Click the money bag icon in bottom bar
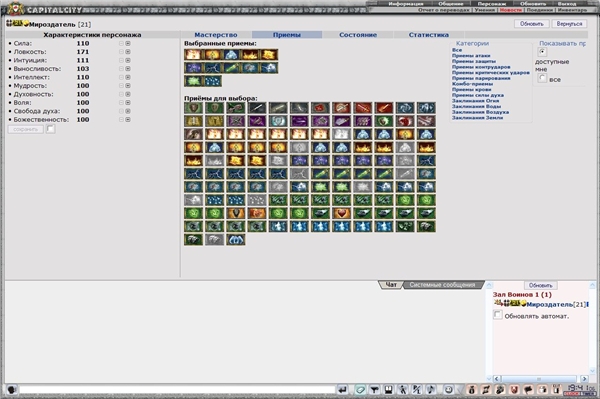600x399 pixels. pos(472,390)
